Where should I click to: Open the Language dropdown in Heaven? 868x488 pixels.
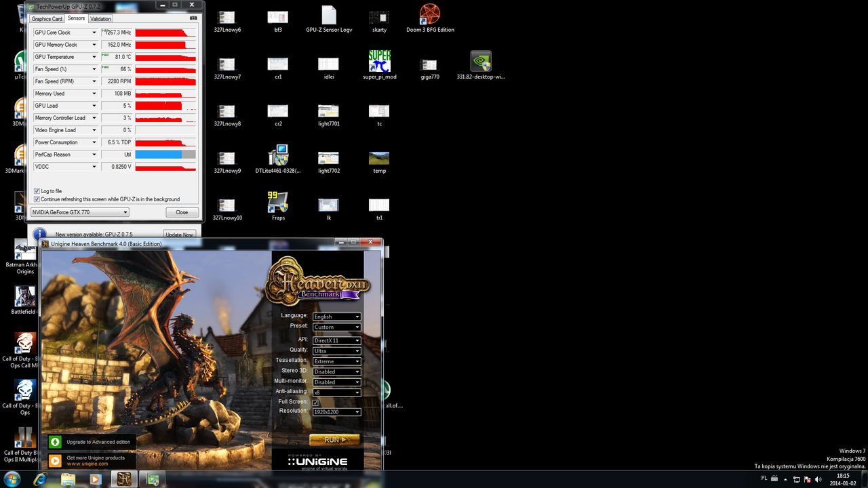tap(336, 317)
